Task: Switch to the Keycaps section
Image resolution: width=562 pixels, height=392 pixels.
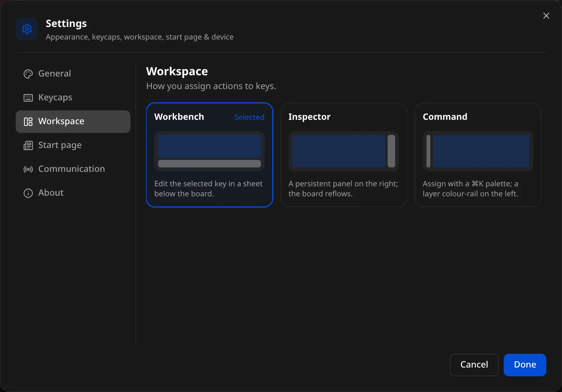Action: tap(73, 98)
